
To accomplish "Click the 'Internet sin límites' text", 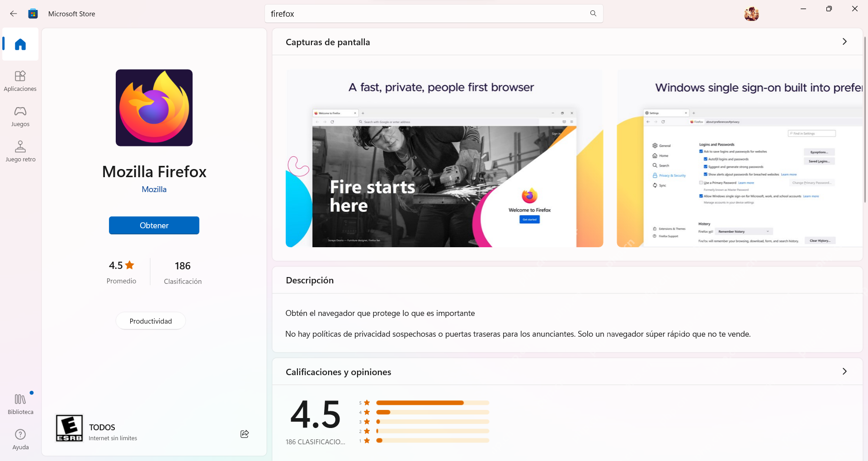I will tap(113, 438).
